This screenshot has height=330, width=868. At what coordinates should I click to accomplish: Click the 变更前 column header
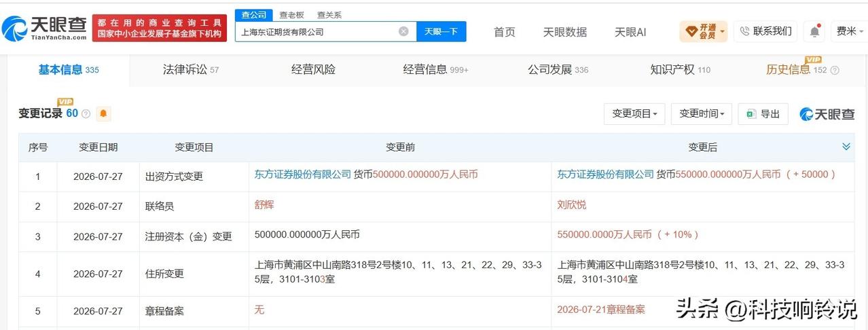400,147
